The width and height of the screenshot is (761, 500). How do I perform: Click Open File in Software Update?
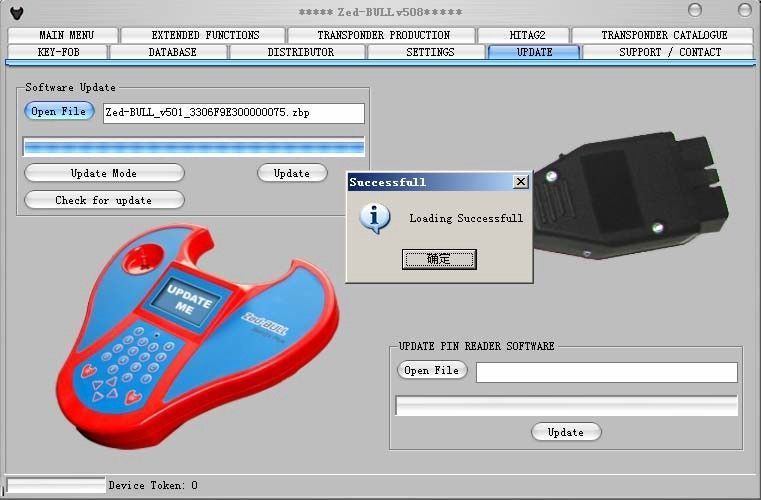[x=59, y=111]
